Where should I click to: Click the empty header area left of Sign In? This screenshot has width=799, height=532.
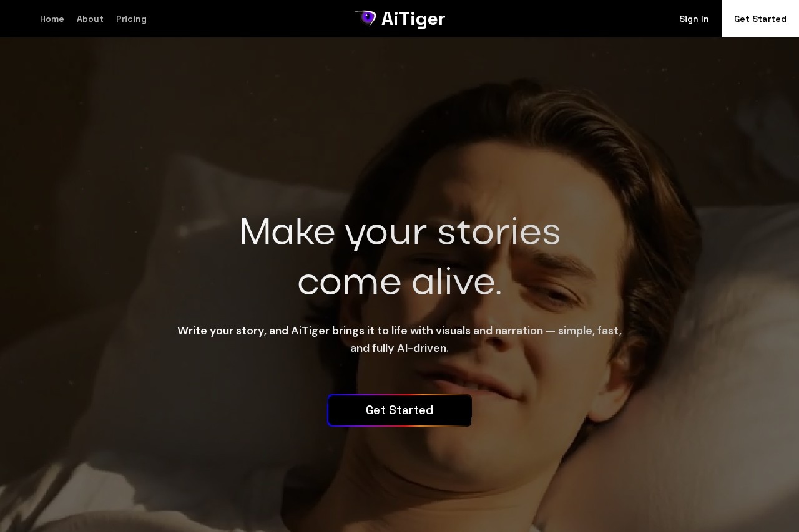pyautogui.click(x=562, y=19)
